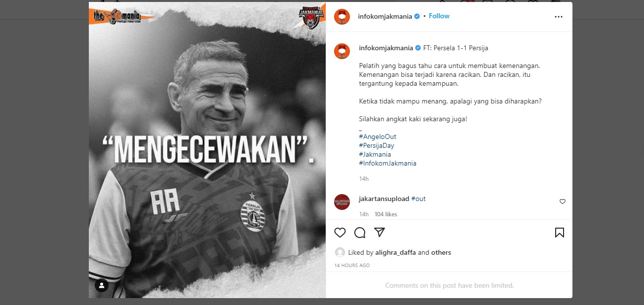Open the #Jakmania hashtag link
The image size is (644, 305).
pyautogui.click(x=375, y=154)
